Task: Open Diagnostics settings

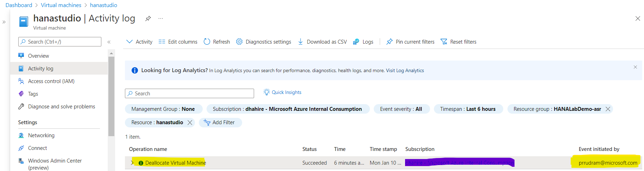Action: pos(264,42)
